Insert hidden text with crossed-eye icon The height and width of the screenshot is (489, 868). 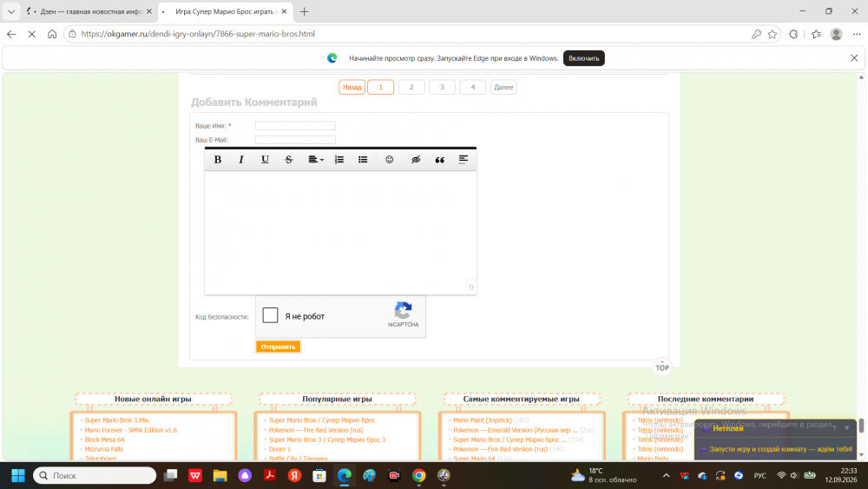pos(416,160)
